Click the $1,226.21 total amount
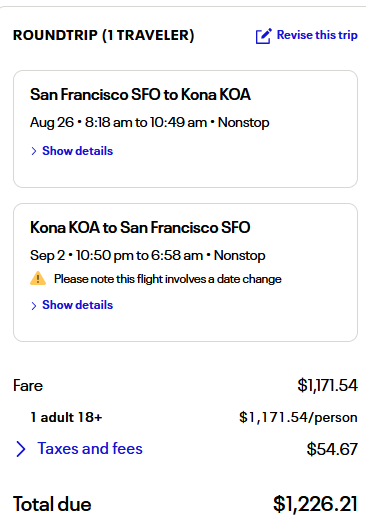The width and height of the screenshot is (366, 522). click(x=315, y=504)
